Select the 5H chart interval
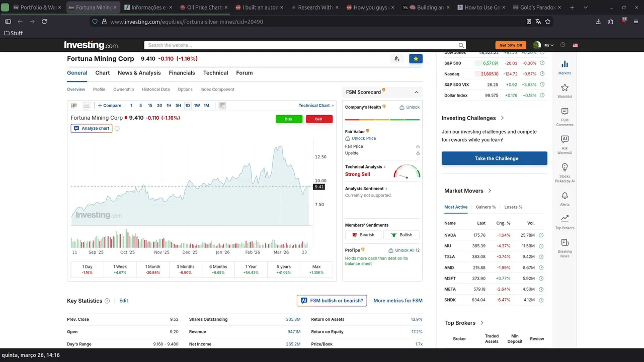644x362 pixels. point(178,106)
